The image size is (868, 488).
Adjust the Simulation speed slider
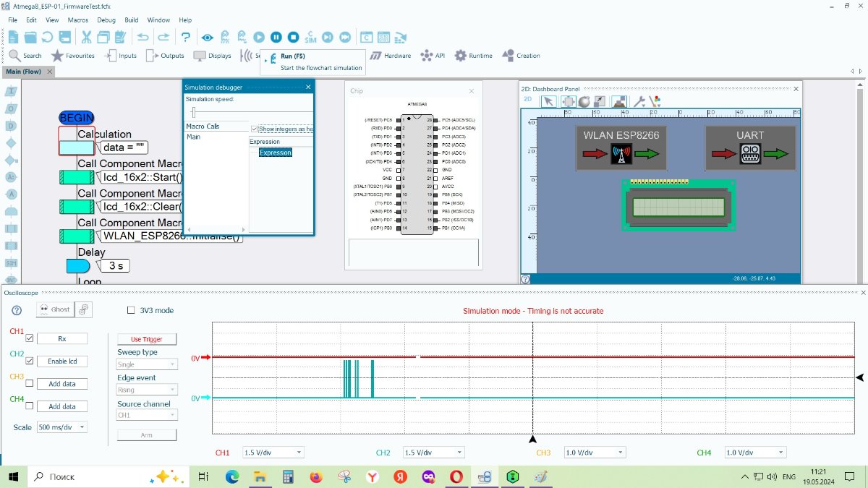[193, 112]
